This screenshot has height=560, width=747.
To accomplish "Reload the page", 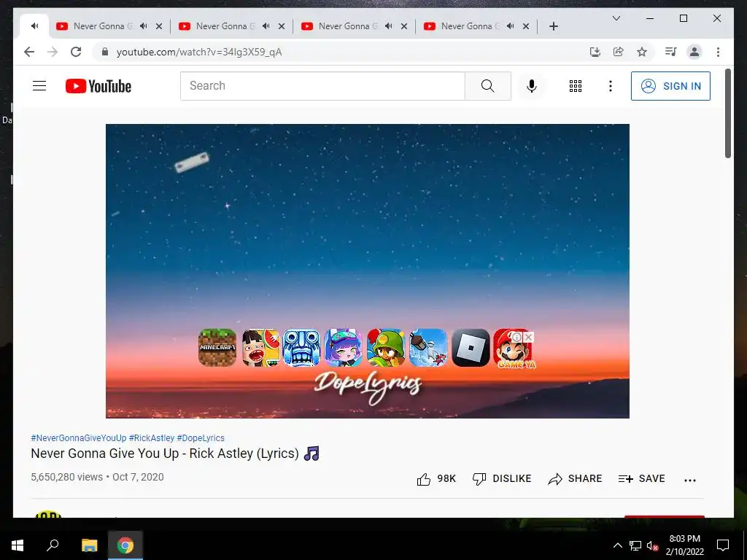I will (x=76, y=52).
